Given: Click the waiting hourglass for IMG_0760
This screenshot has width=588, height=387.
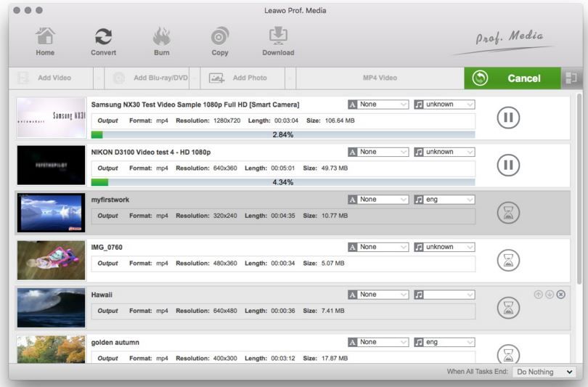Looking at the screenshot, I should pos(508,260).
